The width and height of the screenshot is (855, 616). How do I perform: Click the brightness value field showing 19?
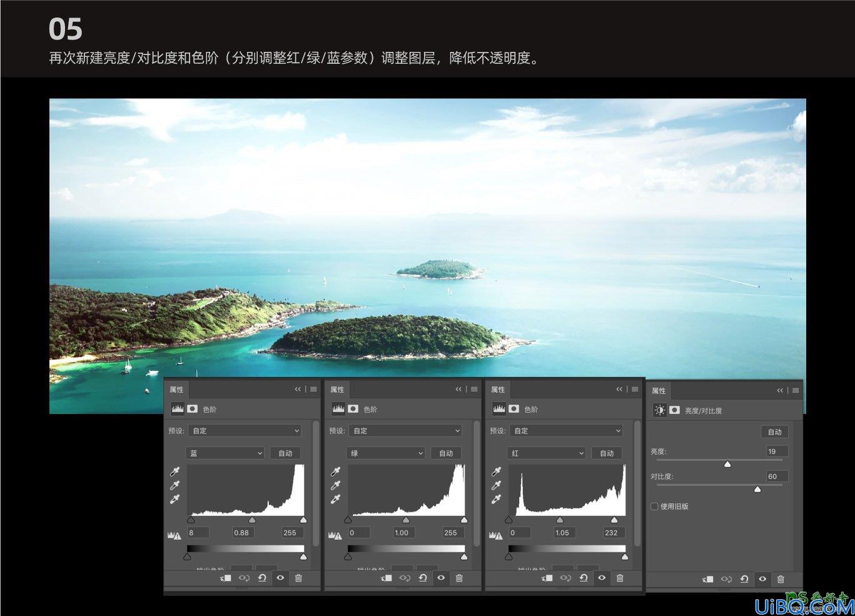click(777, 452)
